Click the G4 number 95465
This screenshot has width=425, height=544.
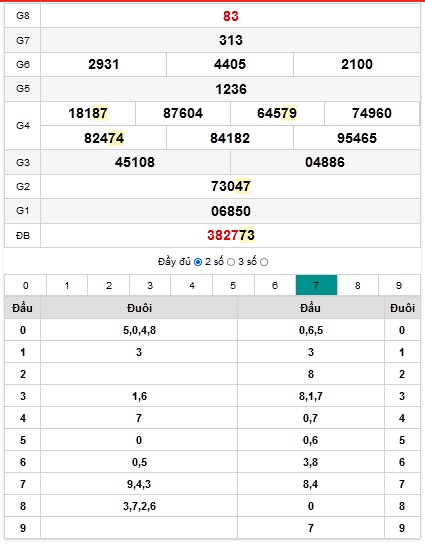point(357,138)
